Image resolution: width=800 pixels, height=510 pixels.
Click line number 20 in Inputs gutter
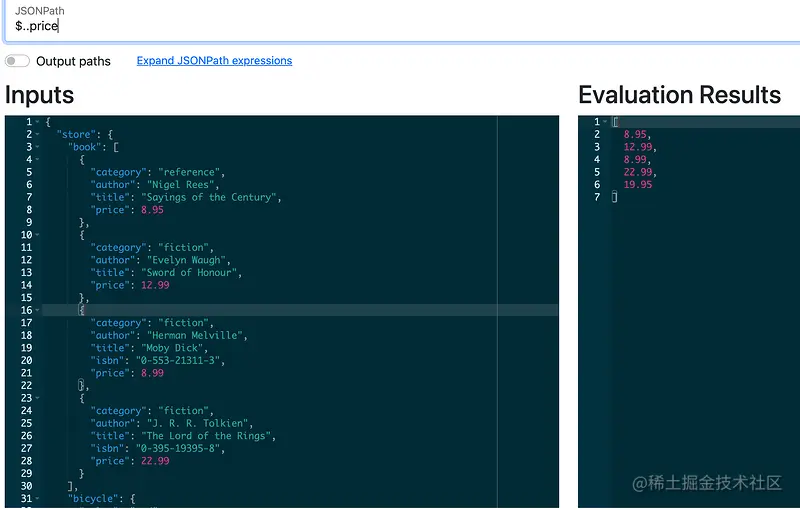tap(27, 361)
